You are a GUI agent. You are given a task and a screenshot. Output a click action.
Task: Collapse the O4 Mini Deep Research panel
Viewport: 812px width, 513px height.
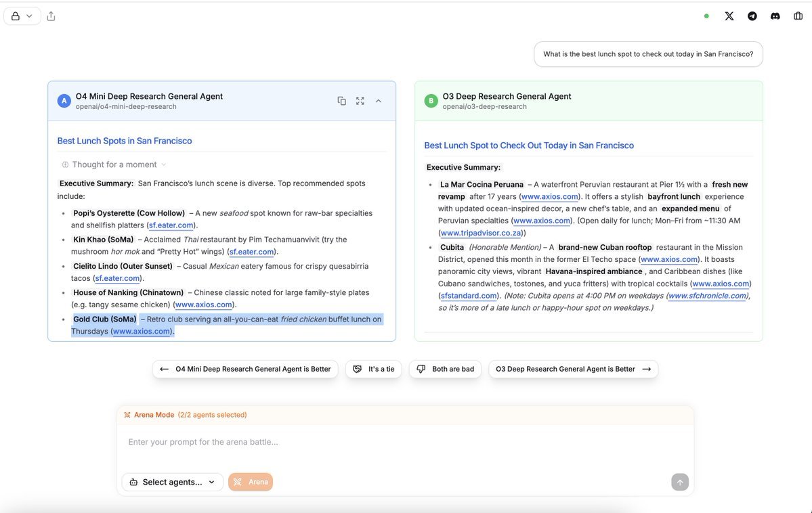tap(379, 101)
